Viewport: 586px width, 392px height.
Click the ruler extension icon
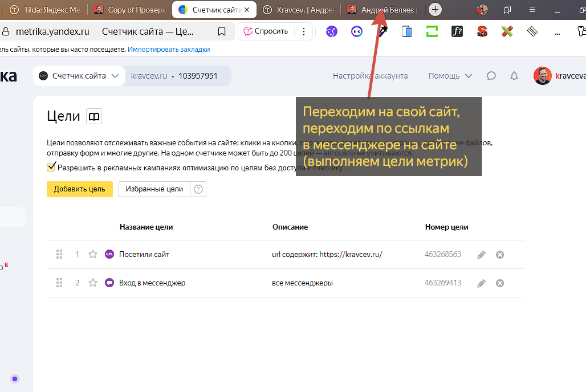coord(532,32)
